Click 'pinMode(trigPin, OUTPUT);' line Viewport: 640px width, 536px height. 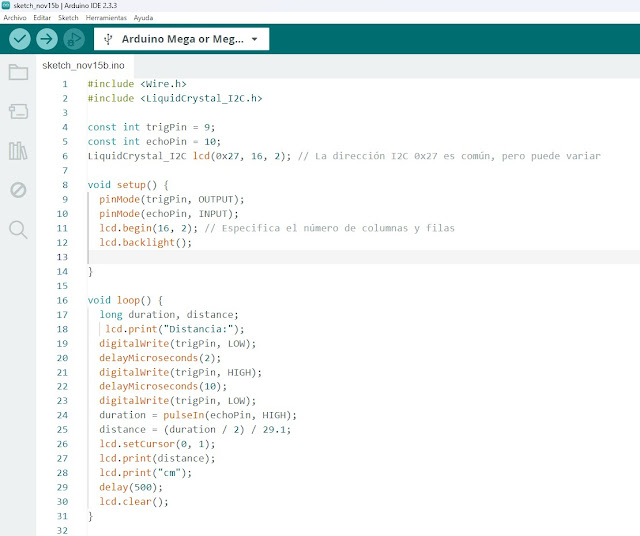point(171,199)
